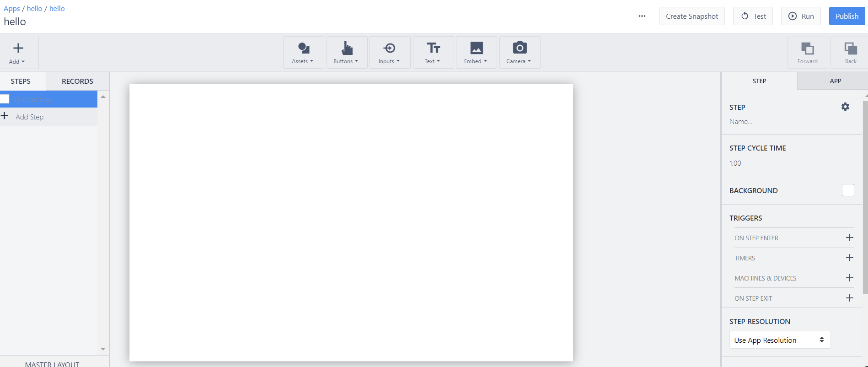This screenshot has width=868, height=367.
Task: Select the Untitled Step in list
Action: pos(48,99)
